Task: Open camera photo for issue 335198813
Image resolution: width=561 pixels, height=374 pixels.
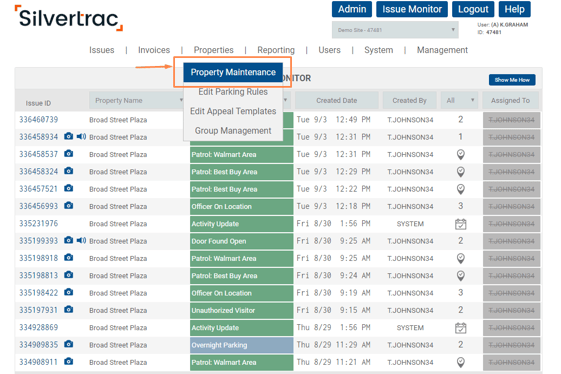Action: [x=69, y=275]
